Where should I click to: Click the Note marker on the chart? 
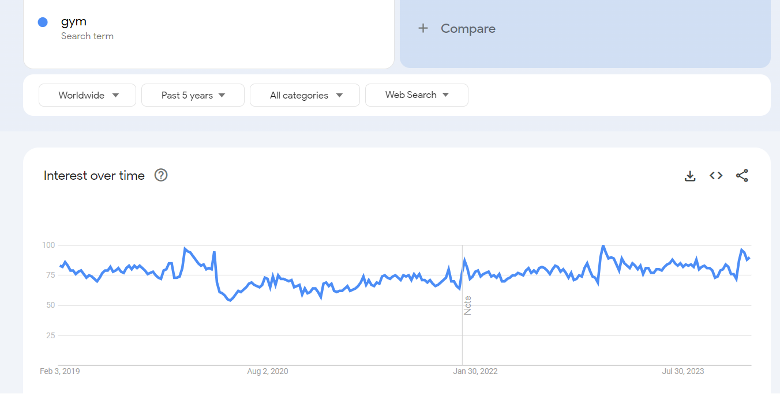[x=468, y=305]
